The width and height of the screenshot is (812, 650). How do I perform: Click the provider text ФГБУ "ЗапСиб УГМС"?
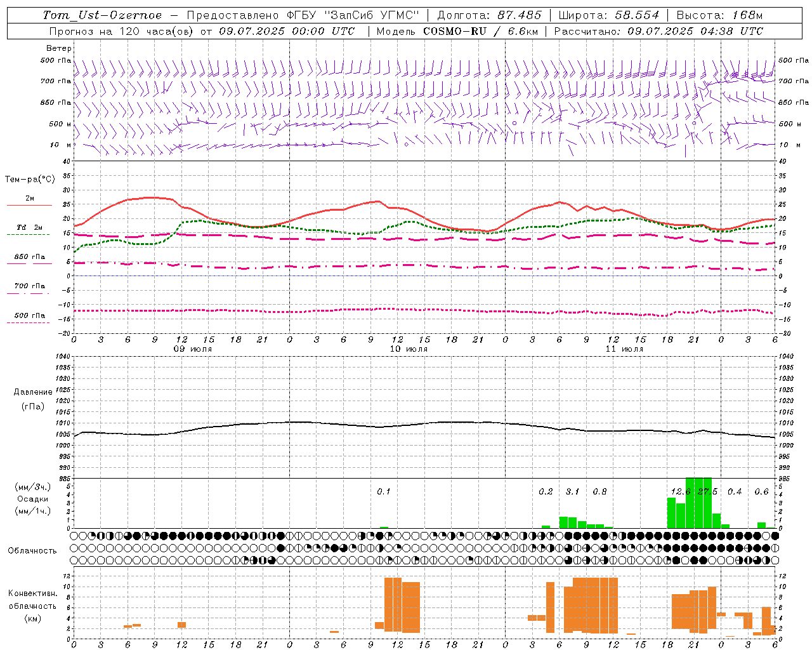(x=353, y=15)
